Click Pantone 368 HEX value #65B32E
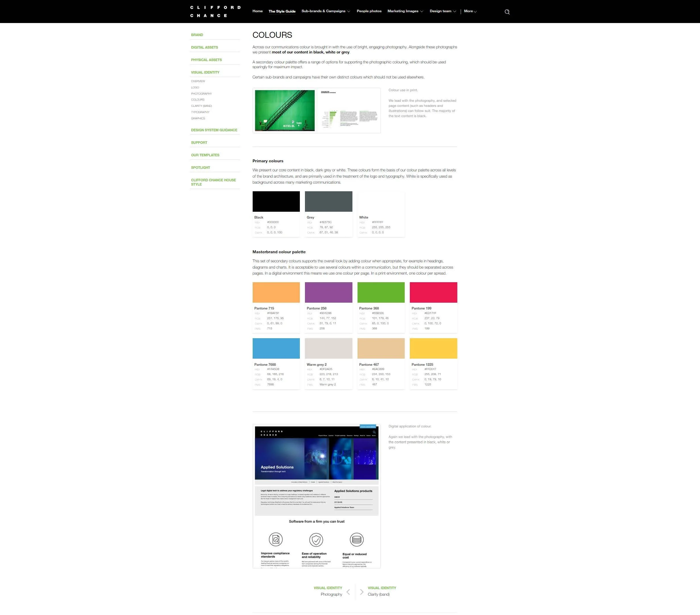Viewport: 700px width, 615px height. (378, 313)
